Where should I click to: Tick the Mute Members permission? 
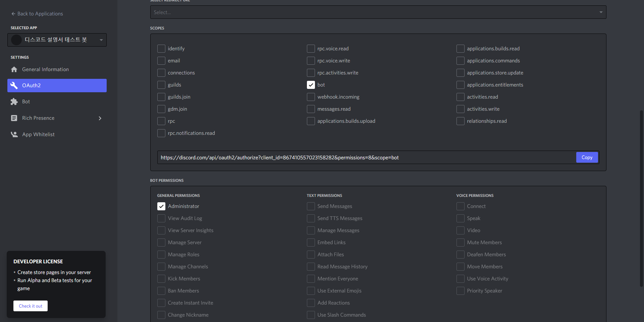(461, 243)
